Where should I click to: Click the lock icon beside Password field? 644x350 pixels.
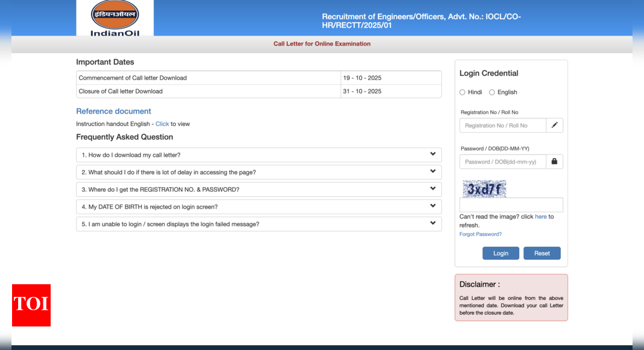[x=554, y=162]
